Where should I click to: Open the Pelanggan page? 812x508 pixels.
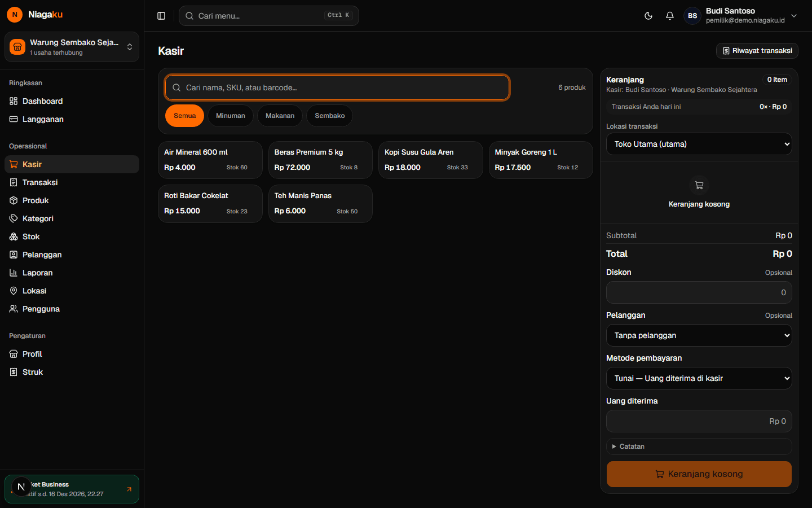[x=72, y=255]
